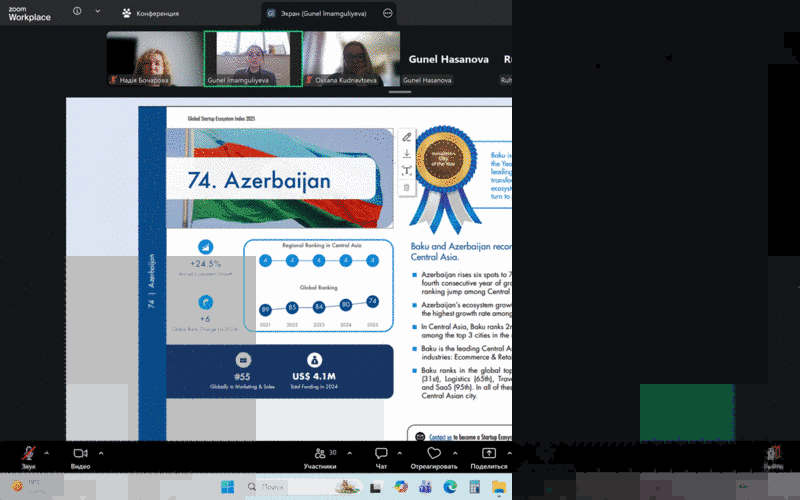Unmute the microphone via Звук icon
Screen dimensions: 800x500
tap(29, 453)
